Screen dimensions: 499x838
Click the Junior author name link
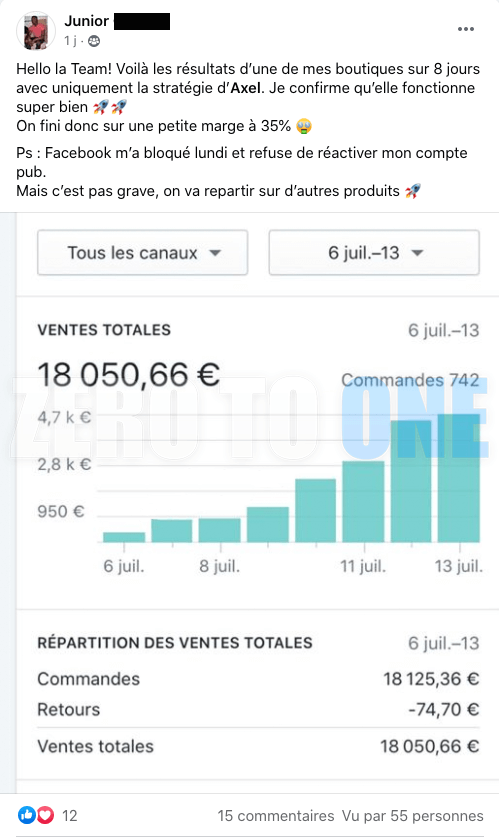(87, 21)
